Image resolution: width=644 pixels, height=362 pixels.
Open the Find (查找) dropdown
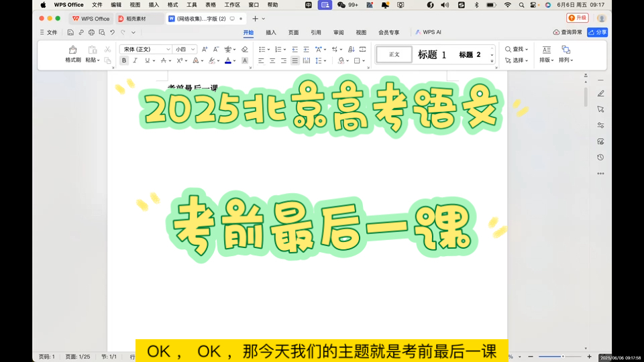pos(517,49)
